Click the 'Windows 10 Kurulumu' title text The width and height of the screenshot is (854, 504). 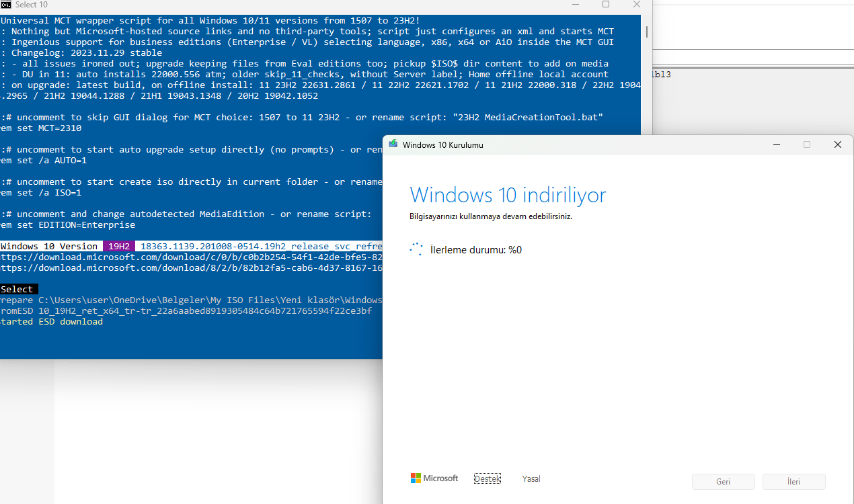442,144
